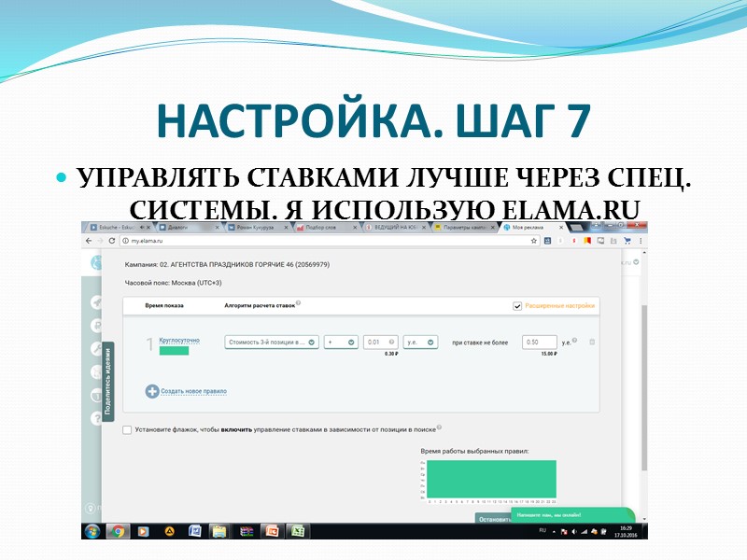Click the browser back arrow
Viewport: 747px width, 560px height.
(89, 241)
